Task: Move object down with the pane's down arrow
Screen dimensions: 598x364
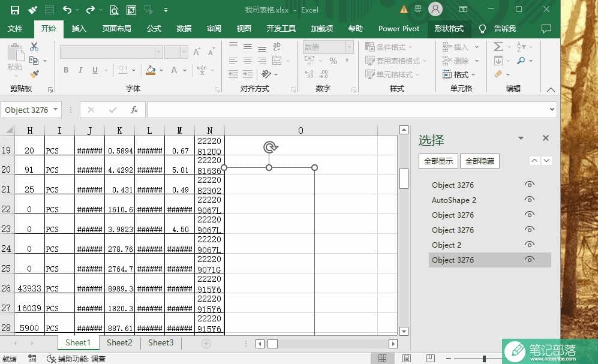Action: point(546,161)
